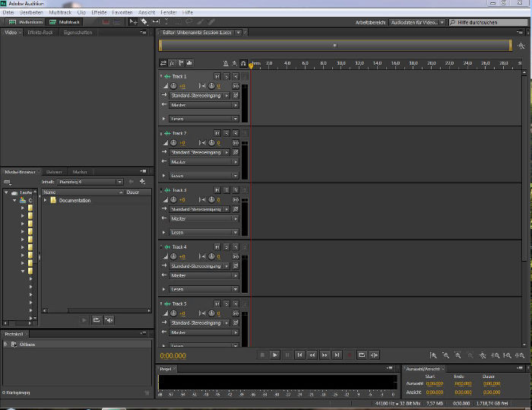Collapse the C drive tree node

(14, 200)
